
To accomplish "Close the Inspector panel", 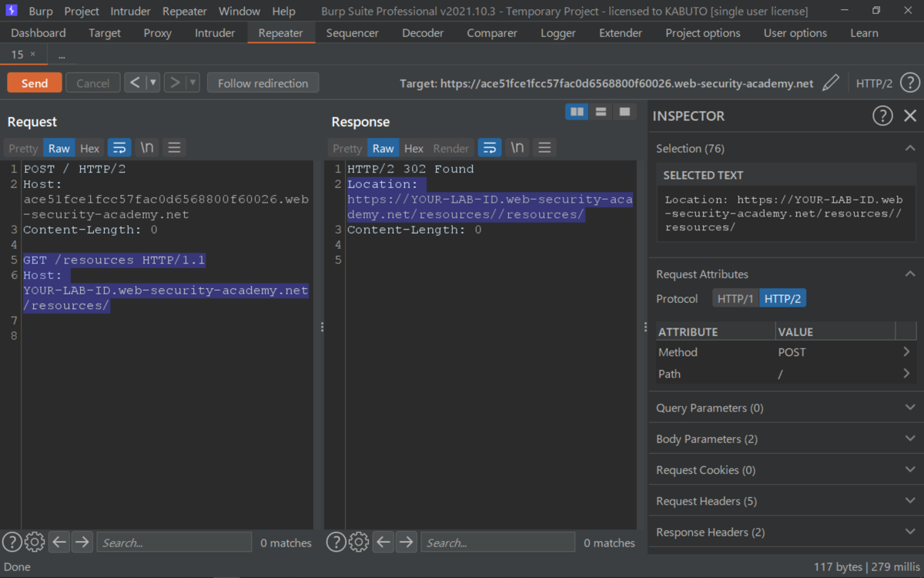I will pos(910,116).
